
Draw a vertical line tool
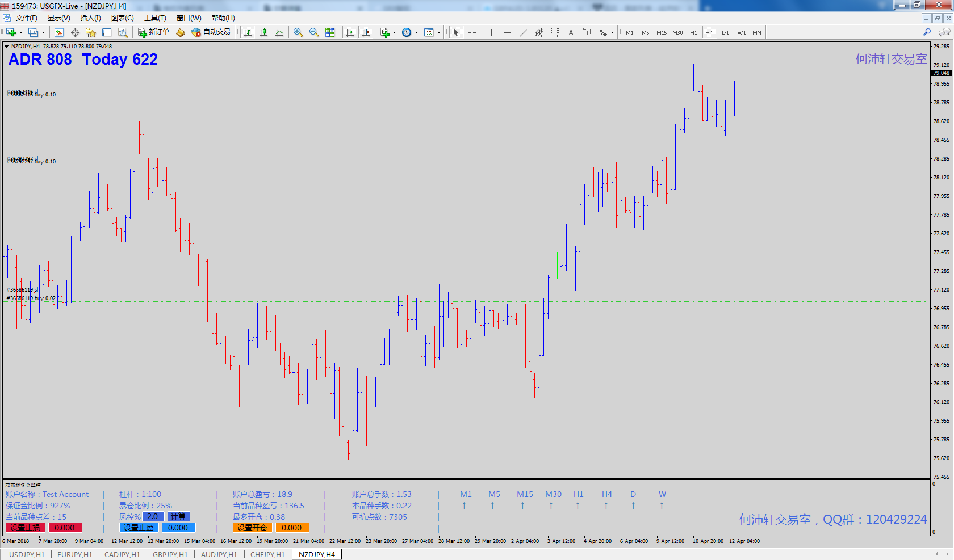(x=491, y=32)
